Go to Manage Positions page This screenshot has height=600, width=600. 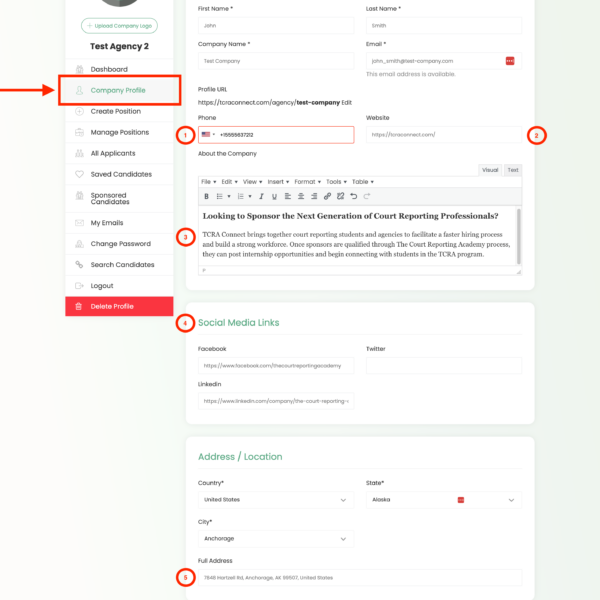119,132
